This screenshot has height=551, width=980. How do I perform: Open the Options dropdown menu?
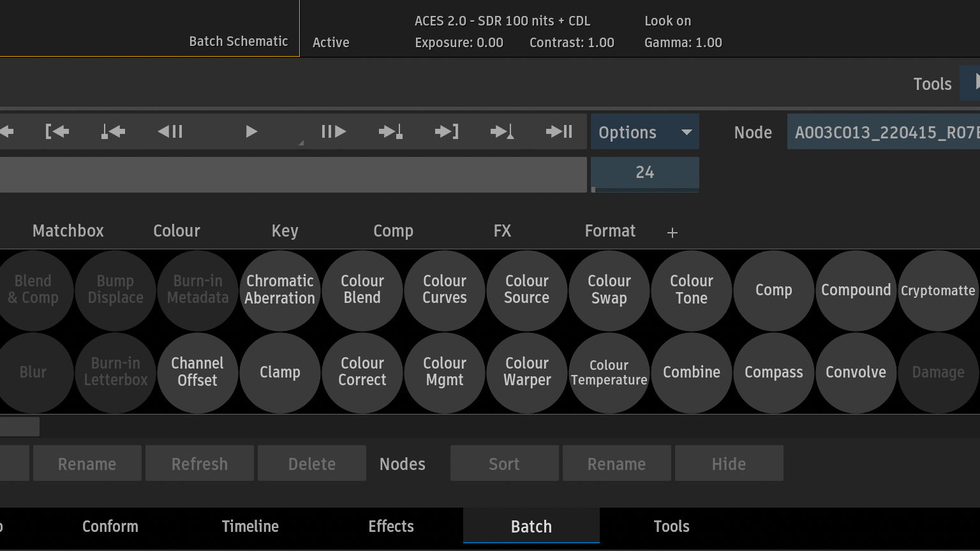644,132
